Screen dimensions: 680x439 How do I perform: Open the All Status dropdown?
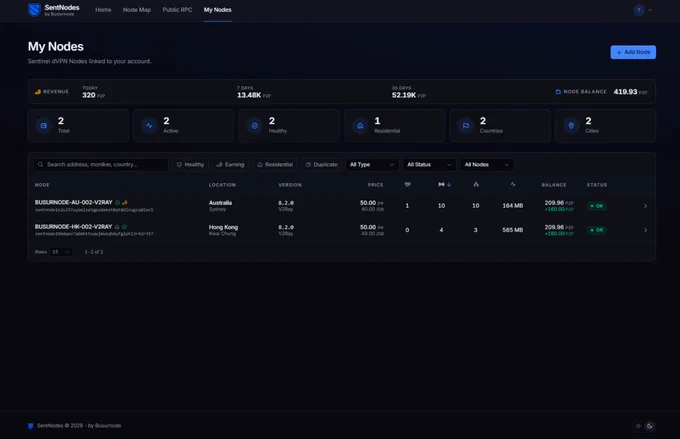coord(429,164)
